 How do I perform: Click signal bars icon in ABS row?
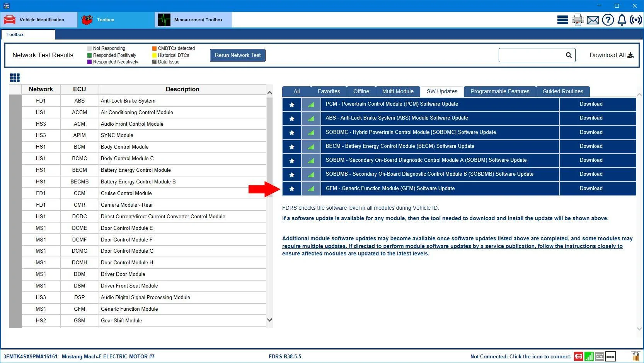(311, 118)
